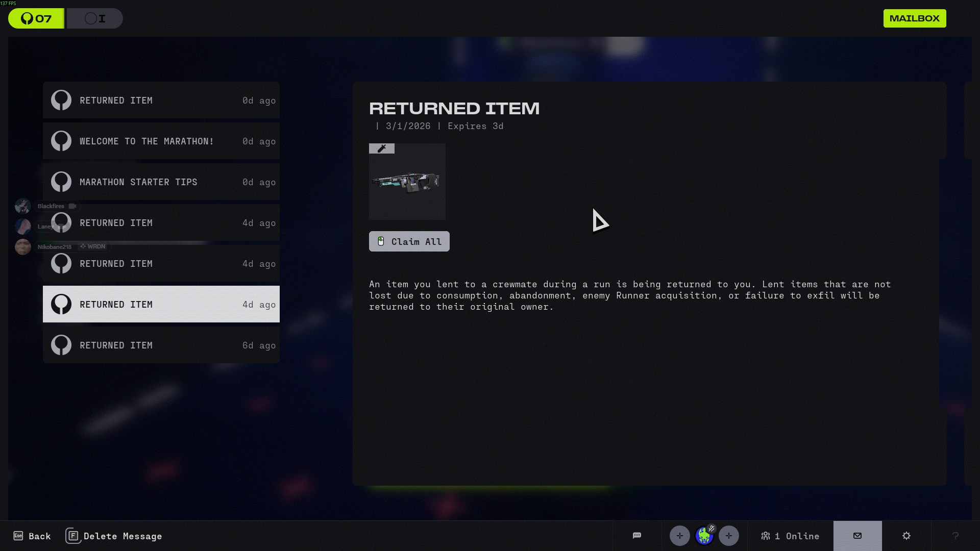Select the newest Returned Item 0d ago

(x=161, y=101)
